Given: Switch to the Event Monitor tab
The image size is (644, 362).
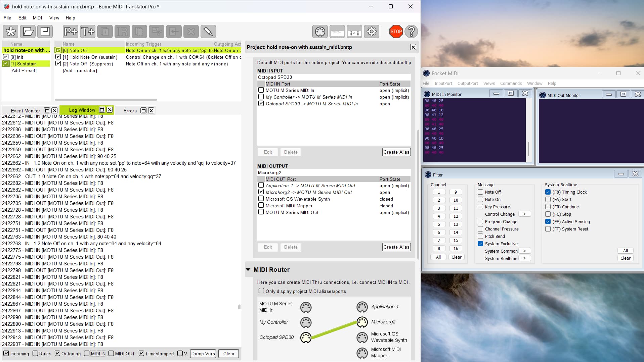Looking at the screenshot, I should (25, 110).
